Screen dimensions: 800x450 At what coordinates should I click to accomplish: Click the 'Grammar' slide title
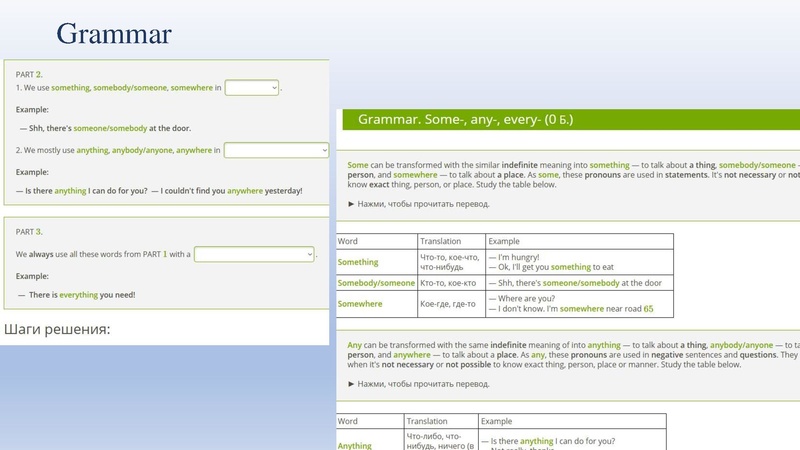[114, 34]
